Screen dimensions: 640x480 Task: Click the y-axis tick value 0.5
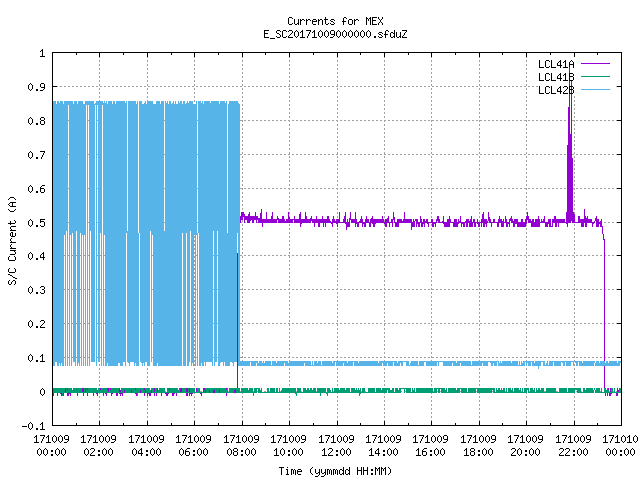[x=36, y=223]
